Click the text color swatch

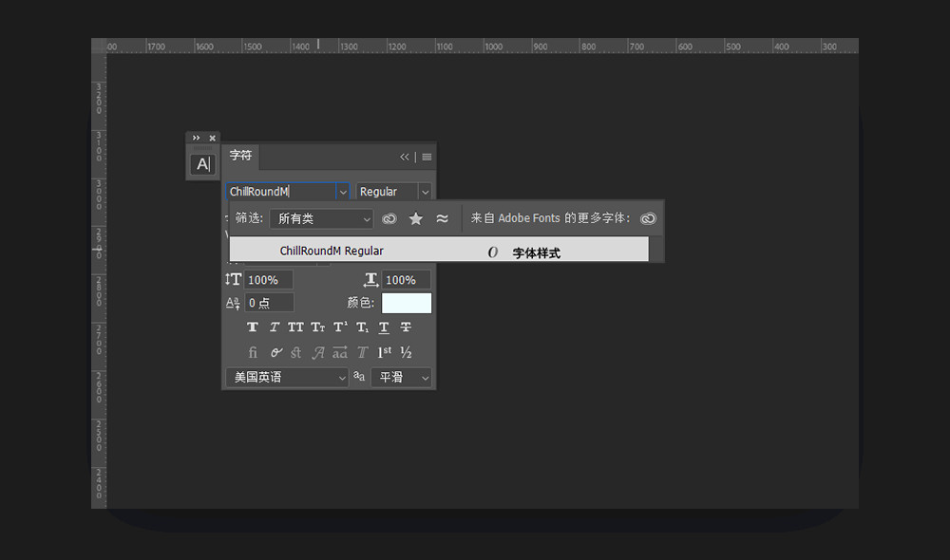coord(407,303)
